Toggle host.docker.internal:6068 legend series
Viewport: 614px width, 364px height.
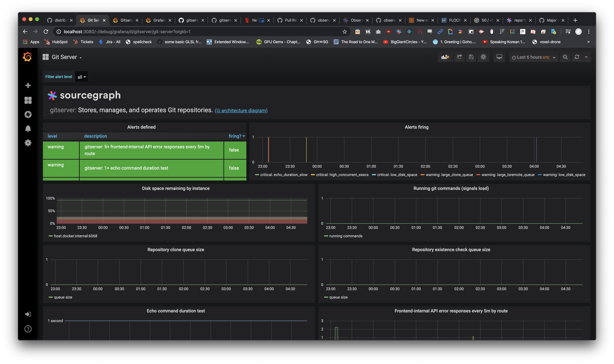pos(76,236)
